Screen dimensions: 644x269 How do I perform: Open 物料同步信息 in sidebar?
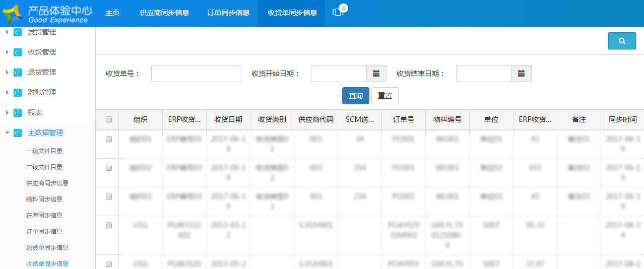[x=44, y=199]
